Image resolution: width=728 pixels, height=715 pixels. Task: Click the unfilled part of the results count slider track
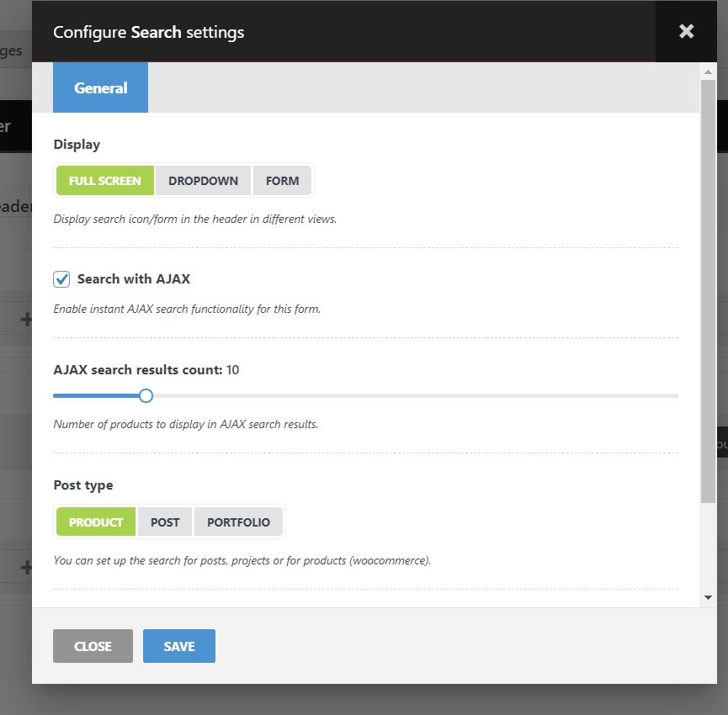click(x=421, y=395)
